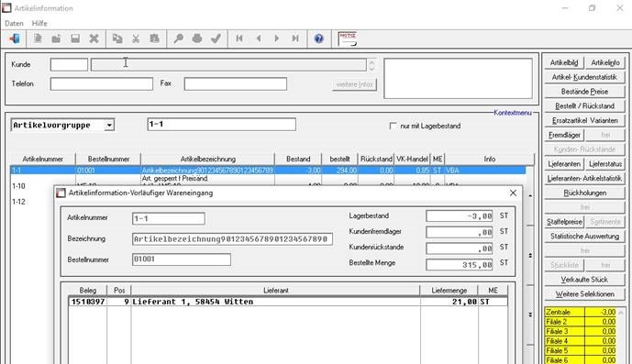Click the save diskette toolbar icon

[75, 39]
